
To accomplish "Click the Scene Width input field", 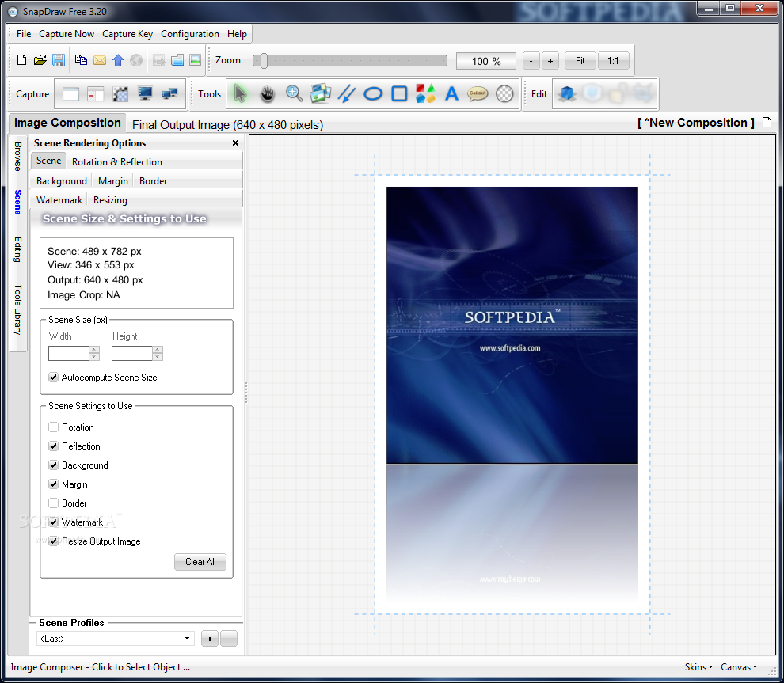I will pos(68,353).
